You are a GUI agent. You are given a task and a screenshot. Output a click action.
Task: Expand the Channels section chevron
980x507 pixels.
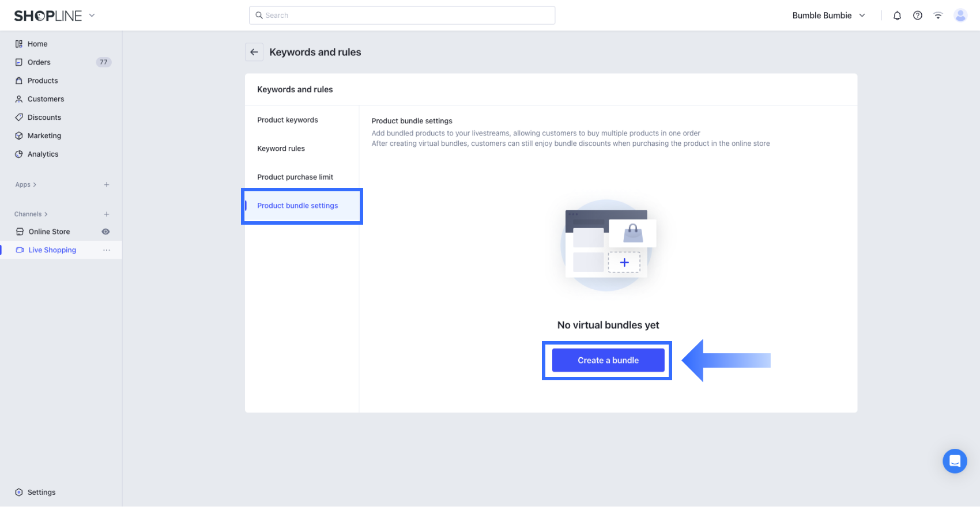[x=46, y=214]
